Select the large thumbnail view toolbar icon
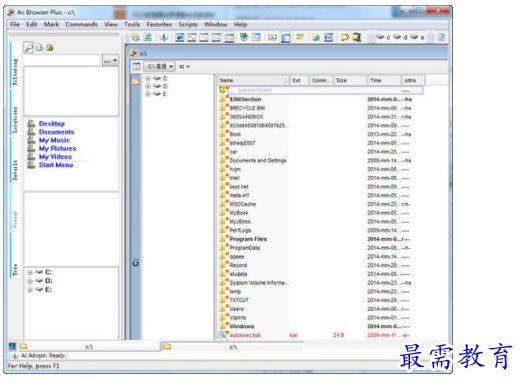This screenshot has height=388, width=521. (179, 37)
